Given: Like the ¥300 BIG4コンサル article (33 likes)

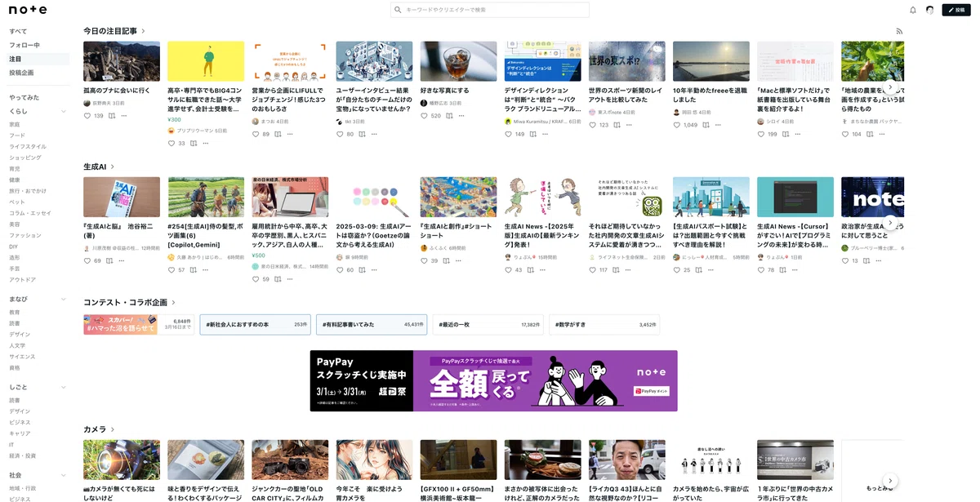Looking at the screenshot, I should tap(171, 143).
